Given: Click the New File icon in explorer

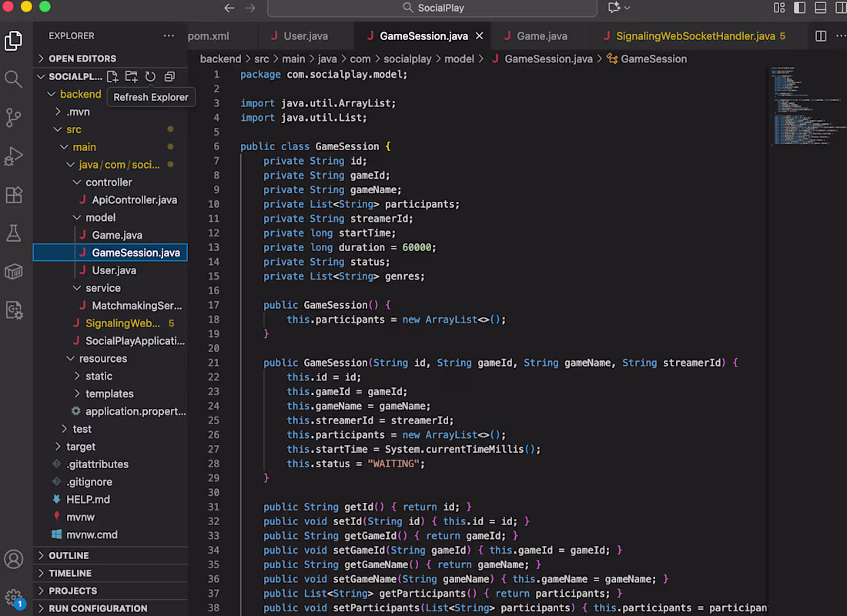Looking at the screenshot, I should (112, 77).
